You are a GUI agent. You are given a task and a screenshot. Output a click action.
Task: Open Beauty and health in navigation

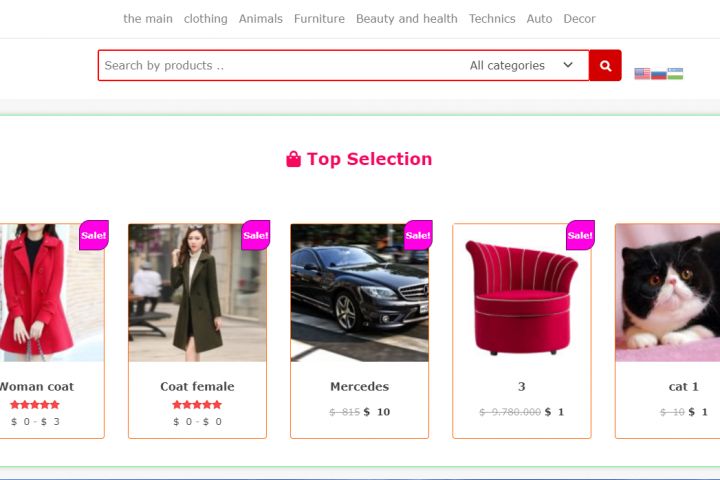tap(407, 19)
